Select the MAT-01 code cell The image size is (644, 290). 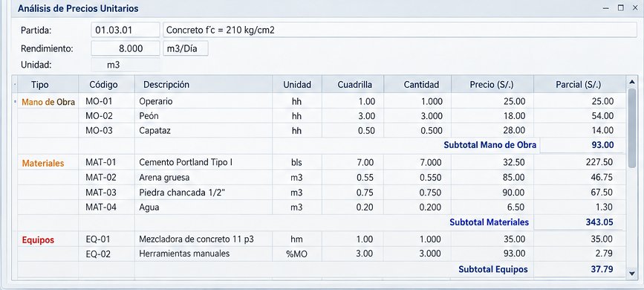[106, 163]
